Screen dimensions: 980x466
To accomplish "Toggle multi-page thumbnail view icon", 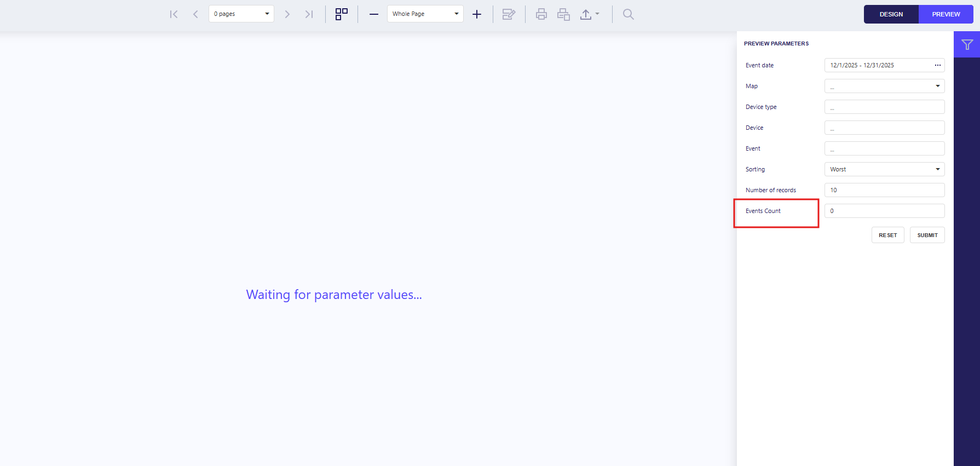I will pyautogui.click(x=342, y=14).
